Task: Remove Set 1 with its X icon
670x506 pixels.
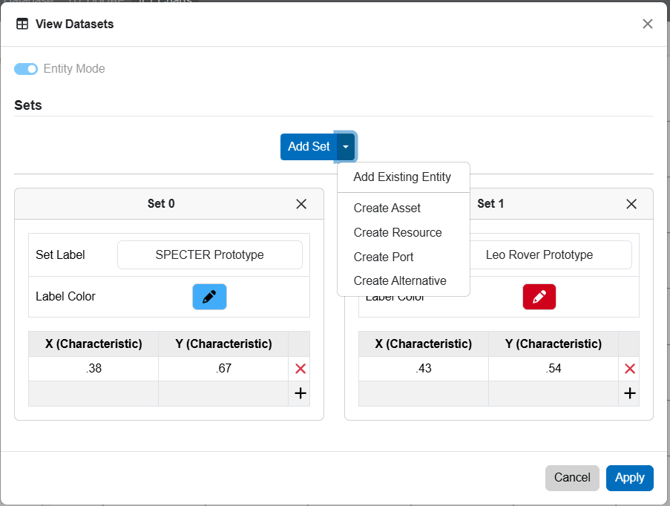Action: (631, 204)
